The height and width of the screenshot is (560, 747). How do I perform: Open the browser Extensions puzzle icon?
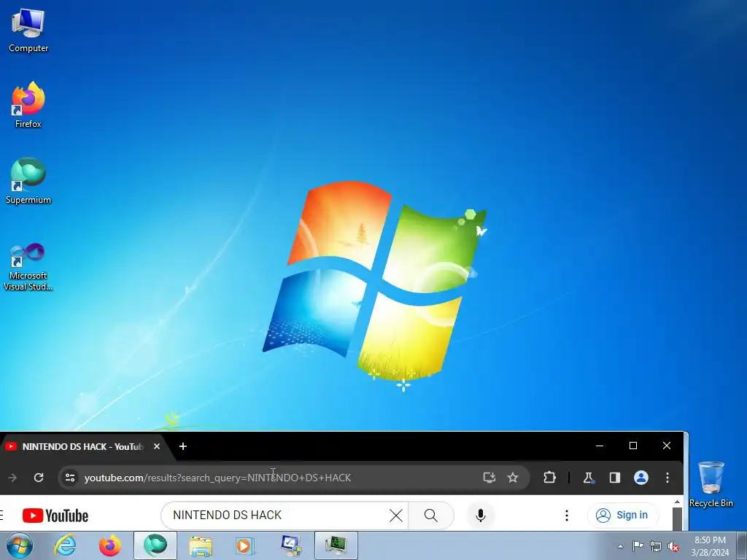550,478
